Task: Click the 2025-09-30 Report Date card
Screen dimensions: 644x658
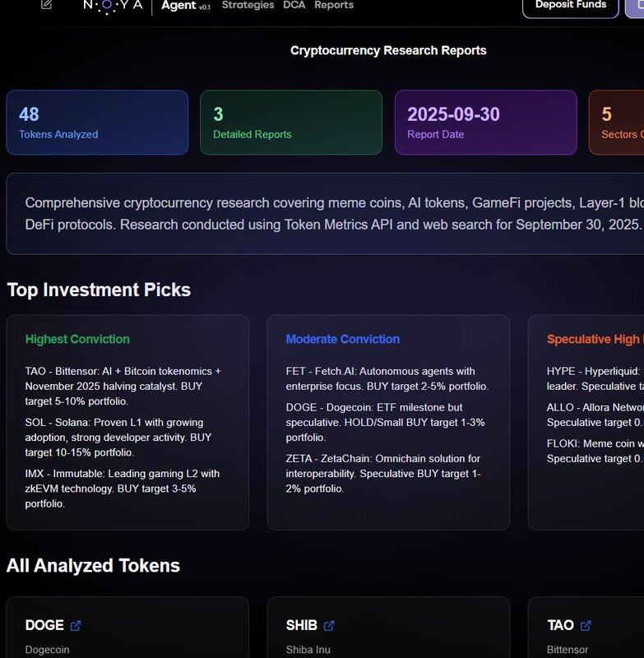Action: [485, 123]
